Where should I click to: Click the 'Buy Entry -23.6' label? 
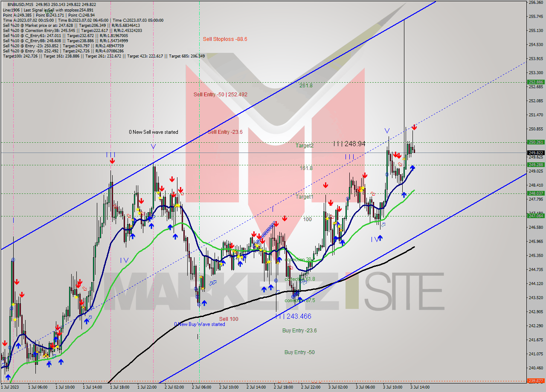[299, 331]
